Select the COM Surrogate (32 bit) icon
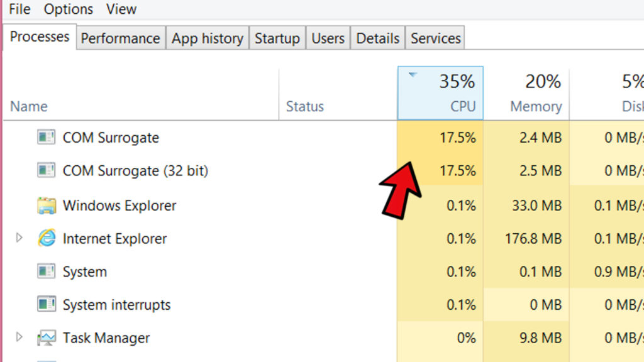Image resolution: width=644 pixels, height=362 pixels. click(46, 170)
